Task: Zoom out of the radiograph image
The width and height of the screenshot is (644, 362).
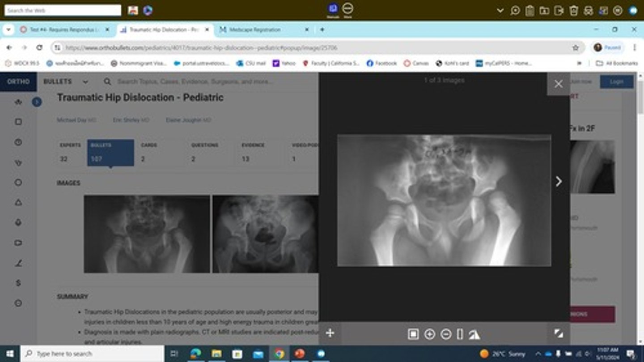Action: coord(445,334)
